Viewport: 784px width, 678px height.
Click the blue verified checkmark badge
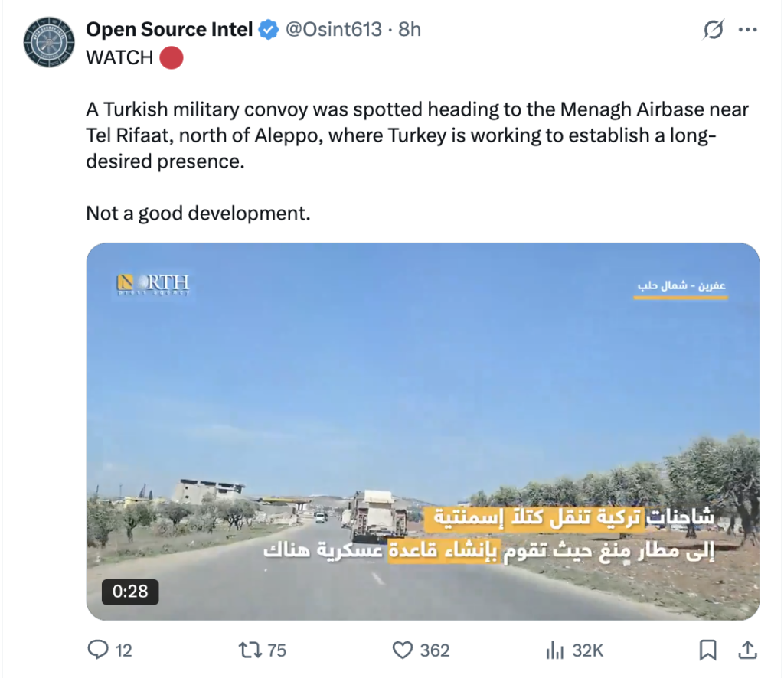point(269,30)
